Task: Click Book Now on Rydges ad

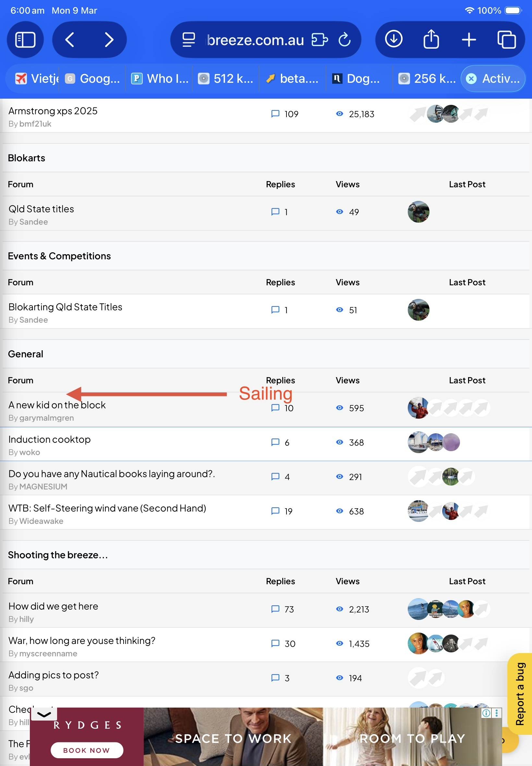Action: 87,750
